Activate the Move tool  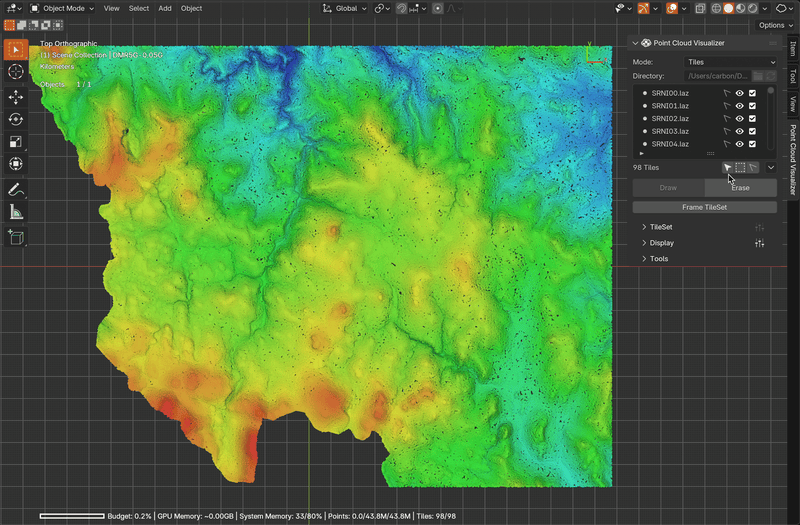[x=16, y=97]
